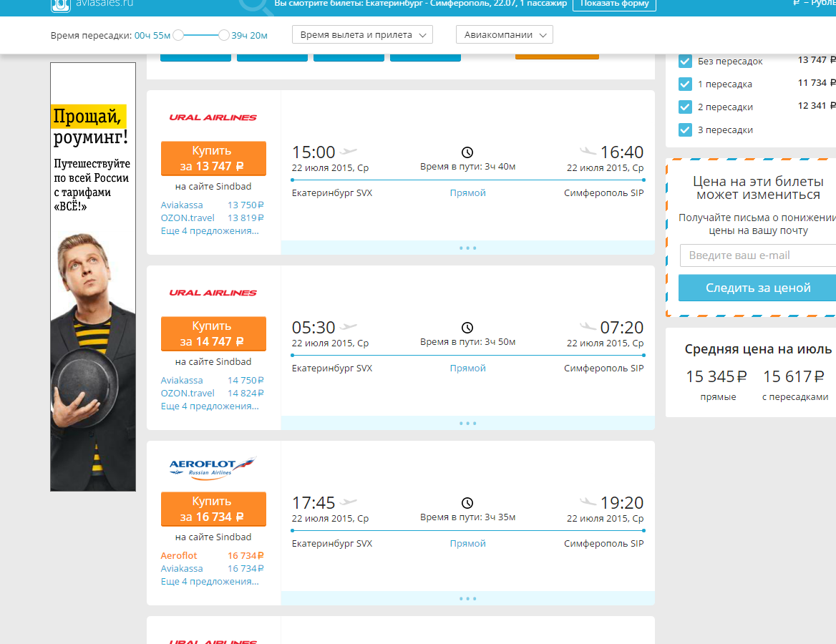This screenshot has width=836, height=644.
Task: Click the arrival plane icon beside 16:40
Action: coord(588,152)
